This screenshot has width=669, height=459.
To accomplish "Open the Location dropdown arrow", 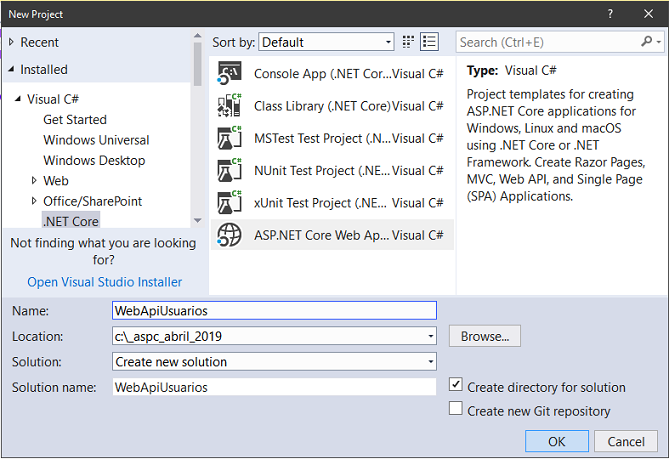I will [431, 336].
